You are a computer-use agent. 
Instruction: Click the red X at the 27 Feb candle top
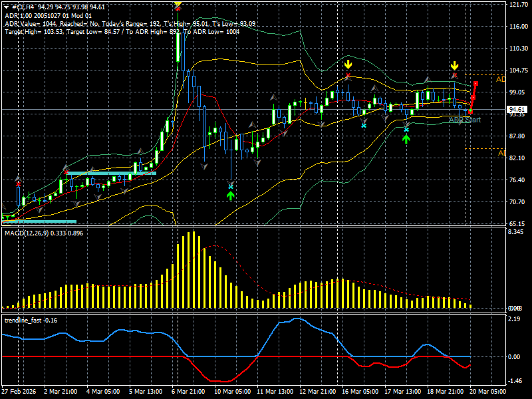(x=18, y=184)
